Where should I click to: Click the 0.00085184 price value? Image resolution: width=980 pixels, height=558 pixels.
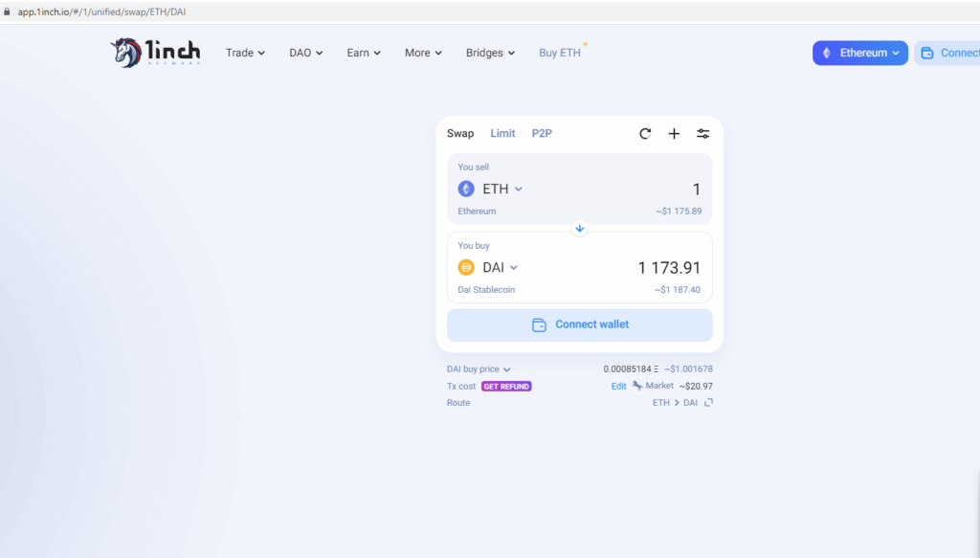631,369
